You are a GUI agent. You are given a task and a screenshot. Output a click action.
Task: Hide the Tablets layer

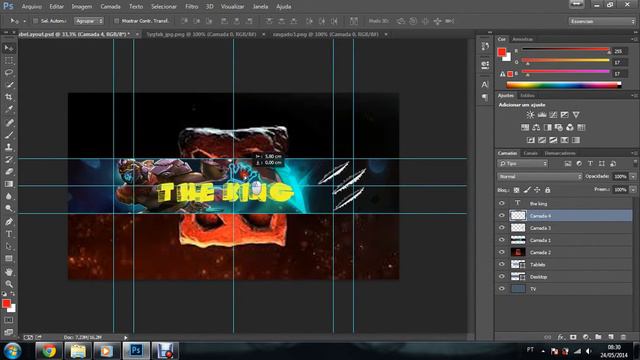click(x=502, y=264)
